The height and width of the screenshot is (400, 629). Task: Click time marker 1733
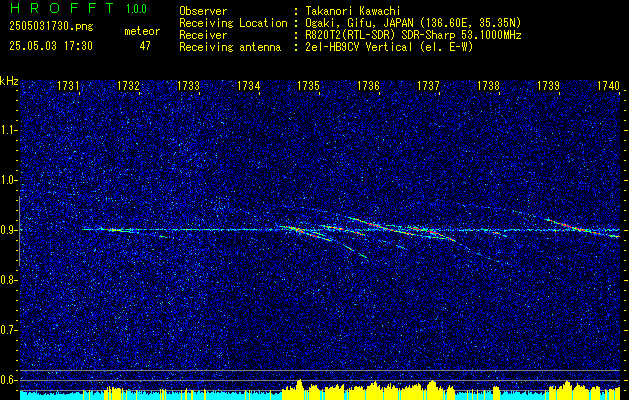pos(188,85)
